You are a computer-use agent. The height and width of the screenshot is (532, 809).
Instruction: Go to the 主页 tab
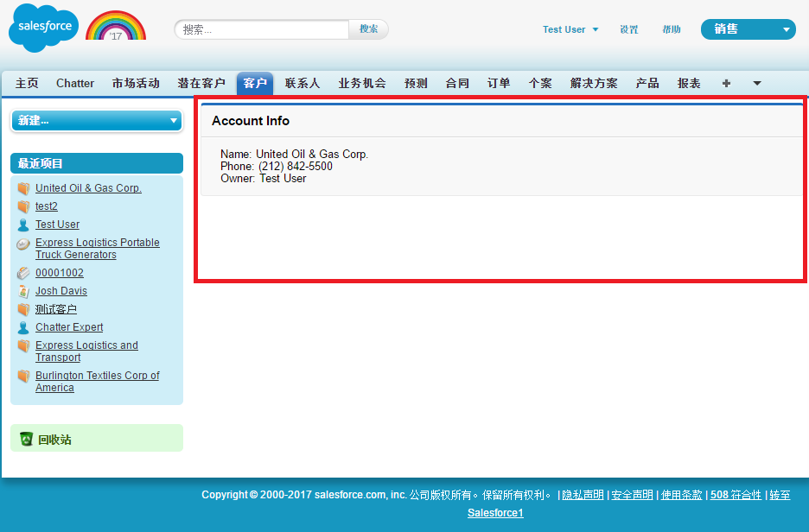click(27, 83)
